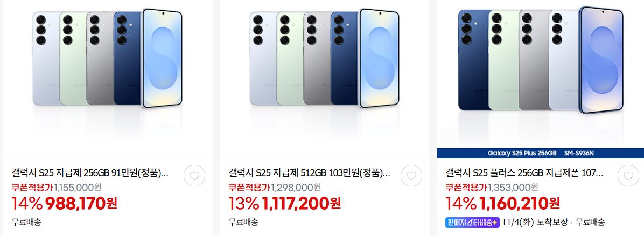Screen dimensions: 644x236
Task: Favorite the Galaxy S25 Plus 256GB listing
Action: pos(628,176)
